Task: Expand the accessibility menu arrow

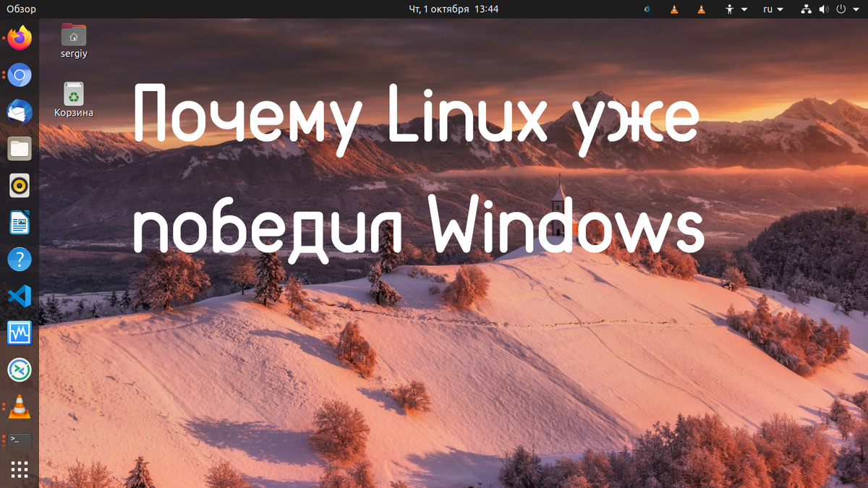Action: click(x=744, y=10)
